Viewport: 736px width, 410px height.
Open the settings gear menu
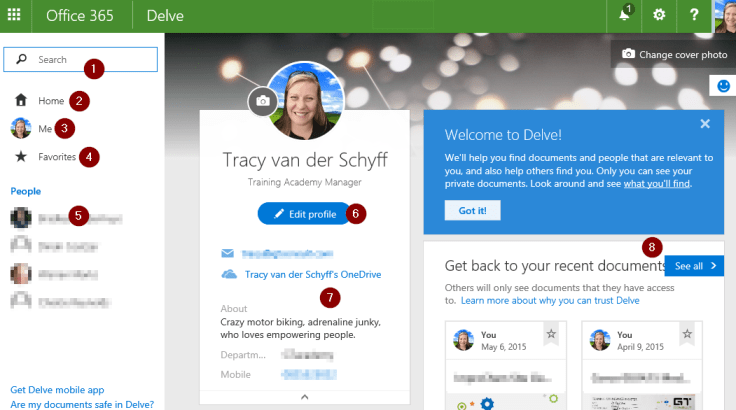tap(658, 16)
